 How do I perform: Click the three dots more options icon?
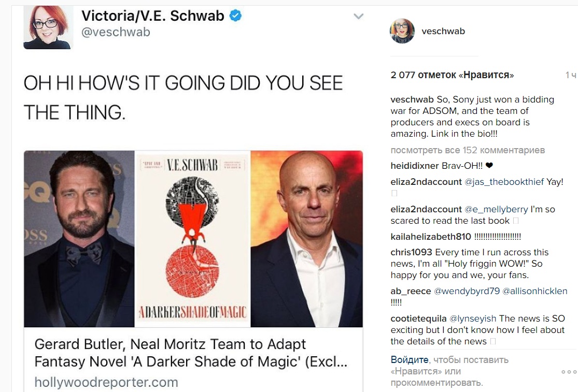click(x=569, y=372)
